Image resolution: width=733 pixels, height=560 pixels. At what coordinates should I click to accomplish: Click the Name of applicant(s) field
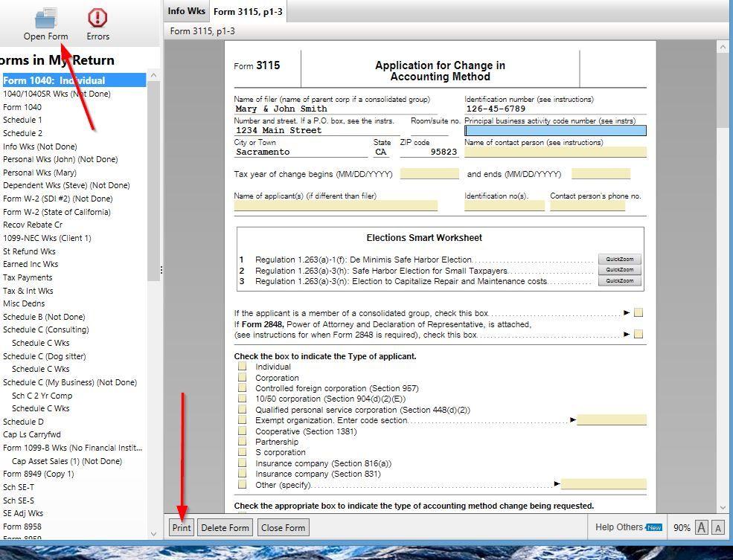coord(336,205)
